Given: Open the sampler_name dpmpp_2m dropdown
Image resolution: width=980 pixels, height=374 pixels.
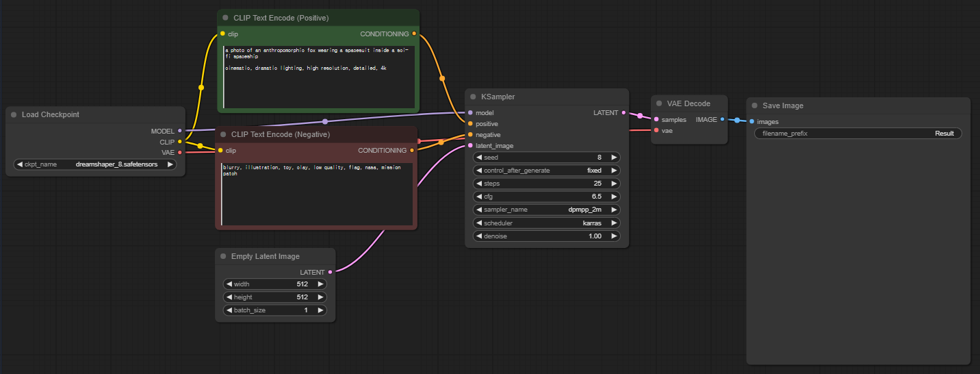Looking at the screenshot, I should pos(547,210).
